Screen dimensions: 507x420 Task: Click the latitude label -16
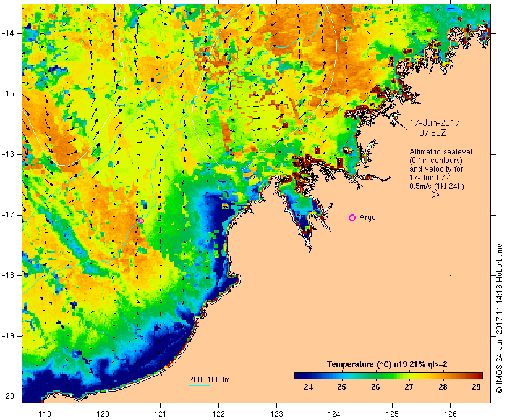(8, 154)
